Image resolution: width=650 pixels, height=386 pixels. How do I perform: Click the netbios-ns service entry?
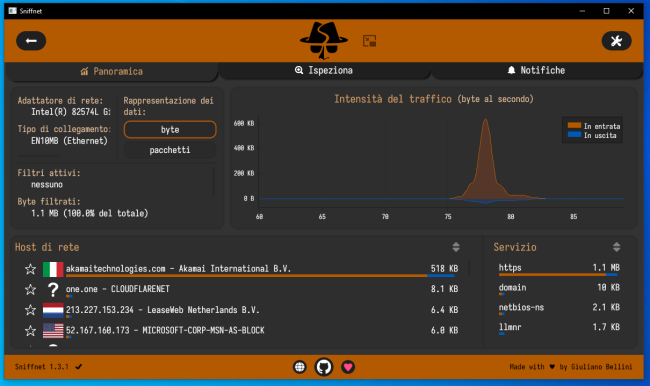coord(559,308)
